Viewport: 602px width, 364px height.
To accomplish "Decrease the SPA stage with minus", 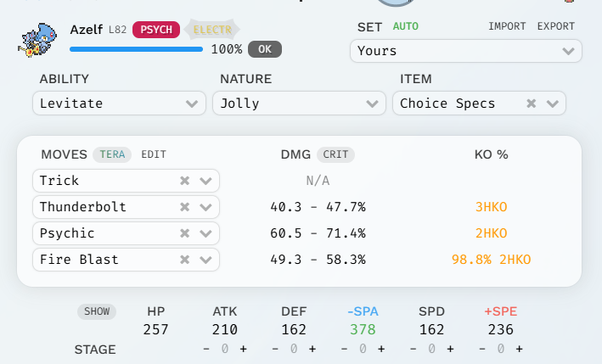I will tap(344, 349).
